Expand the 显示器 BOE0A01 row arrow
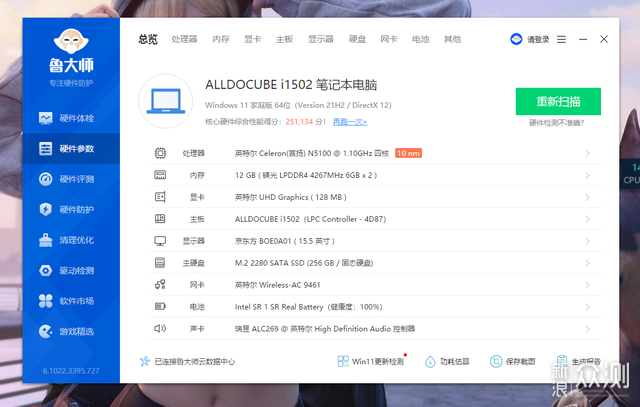This screenshot has height=407, width=640. point(587,241)
